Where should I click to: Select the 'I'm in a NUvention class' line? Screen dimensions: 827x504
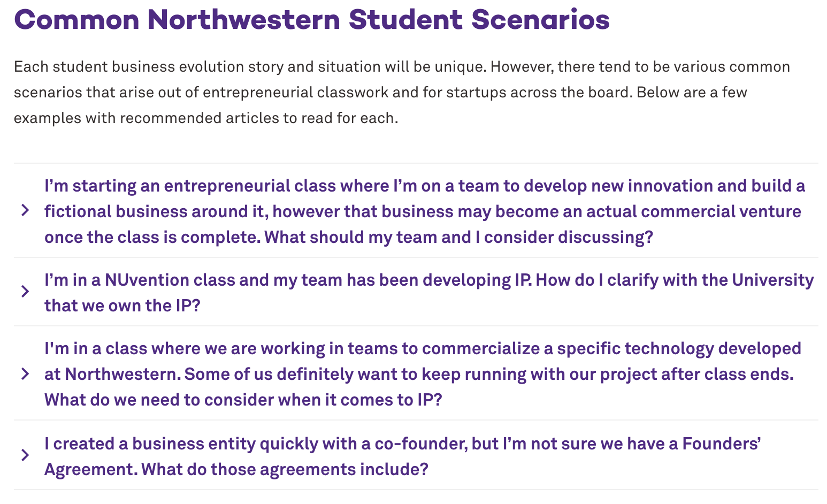(429, 280)
